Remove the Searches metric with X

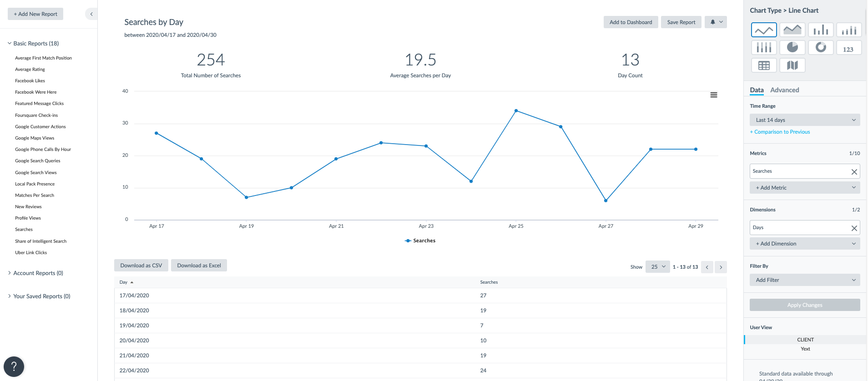click(x=854, y=172)
